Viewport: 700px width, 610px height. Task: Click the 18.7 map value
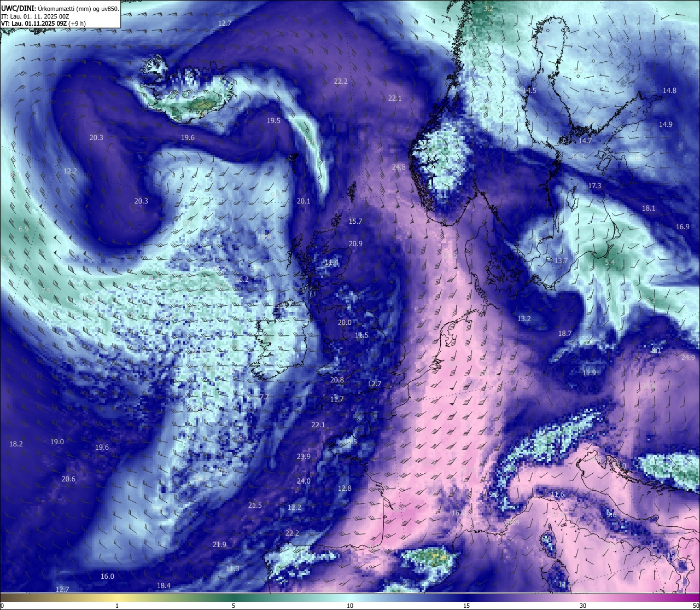click(565, 333)
